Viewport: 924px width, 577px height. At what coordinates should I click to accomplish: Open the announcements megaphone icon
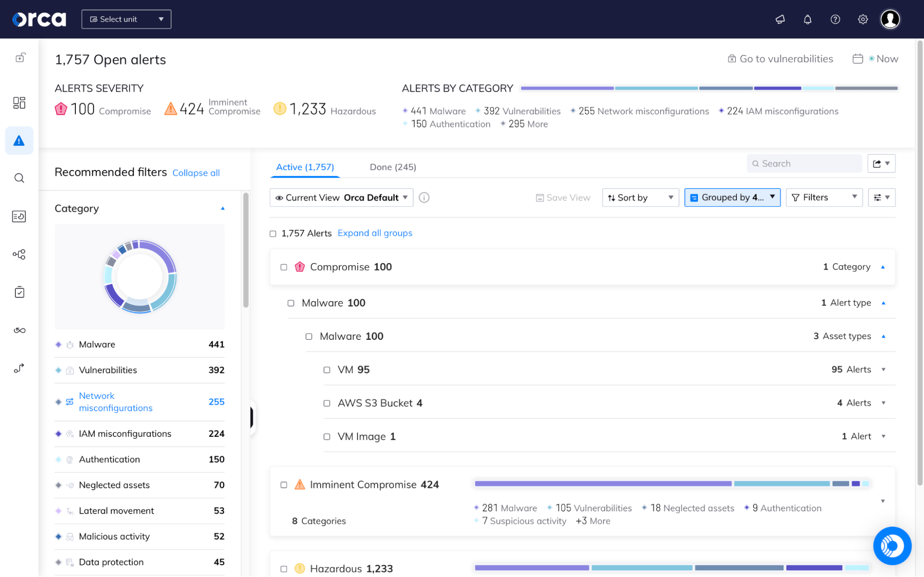pyautogui.click(x=780, y=19)
